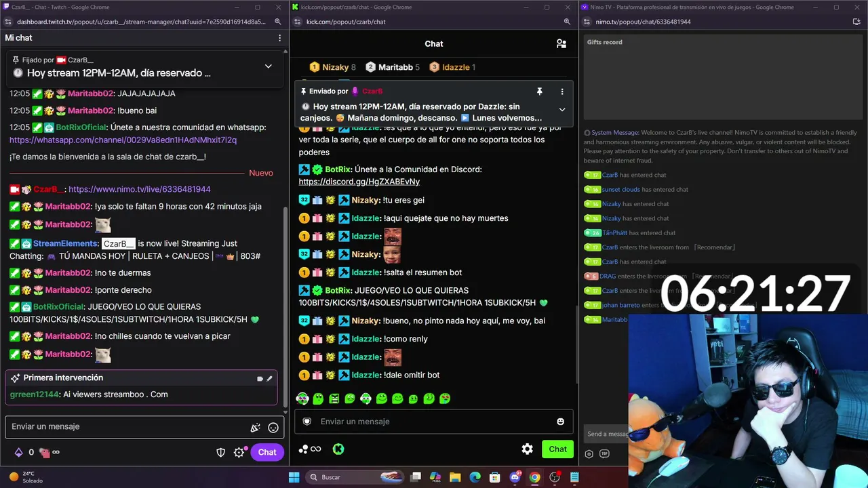Viewport: 868px width, 488px height.
Task: Open weather widget showing 24°C Soleado
Action: 26,477
